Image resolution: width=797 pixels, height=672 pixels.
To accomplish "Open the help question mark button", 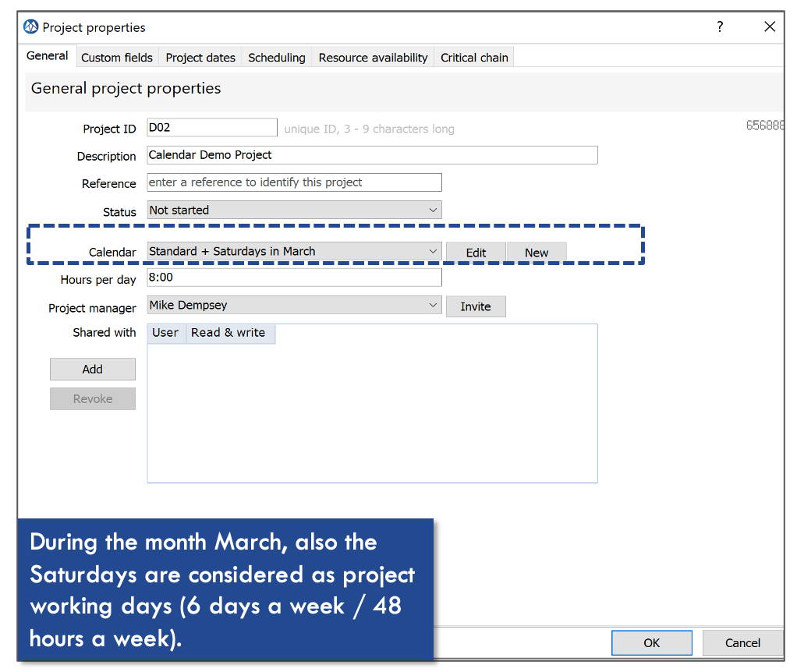I will 720,27.
